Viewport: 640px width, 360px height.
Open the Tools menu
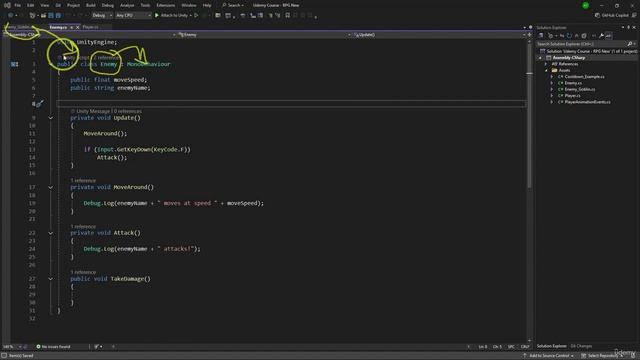[145, 5]
